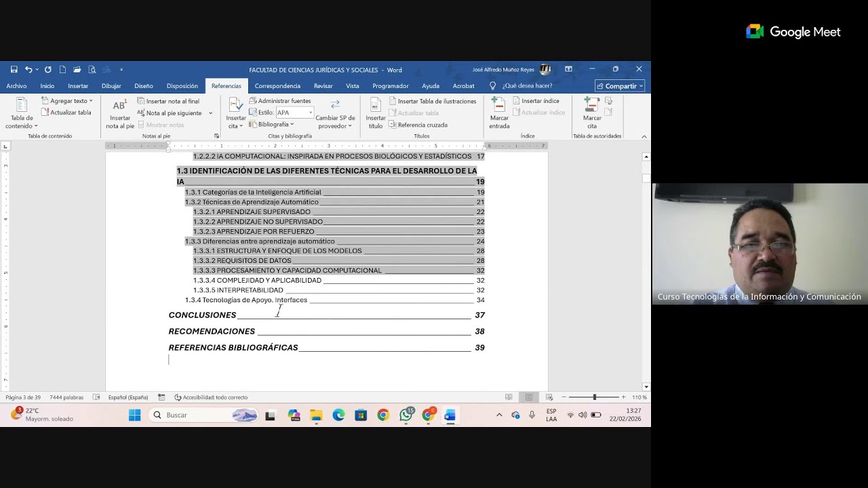
Task: Open Insertar cita button
Action: click(x=236, y=113)
